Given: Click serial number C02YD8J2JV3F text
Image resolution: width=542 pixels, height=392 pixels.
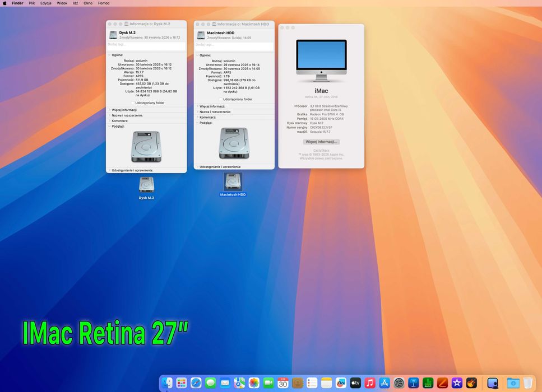Looking at the screenshot, I should pos(321,128).
